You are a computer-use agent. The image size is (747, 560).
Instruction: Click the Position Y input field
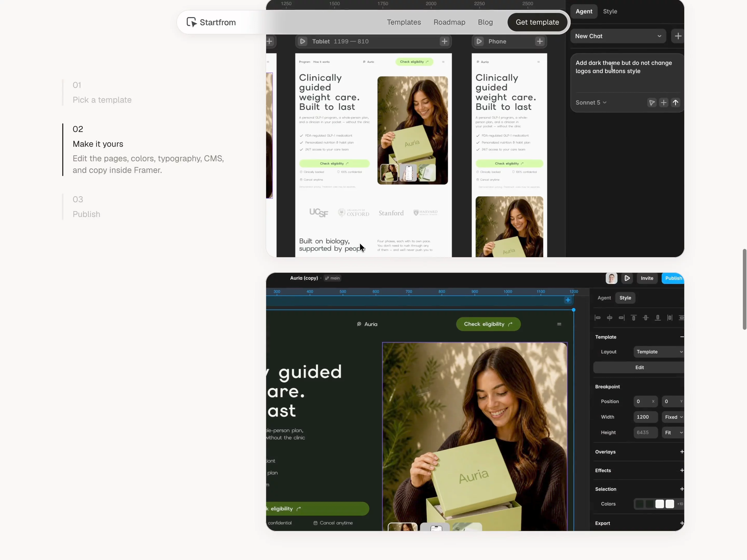[x=673, y=402]
